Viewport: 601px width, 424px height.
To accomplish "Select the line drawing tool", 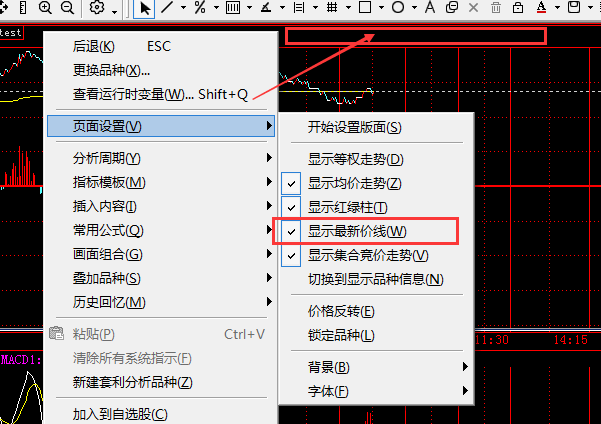I will tap(167, 7).
